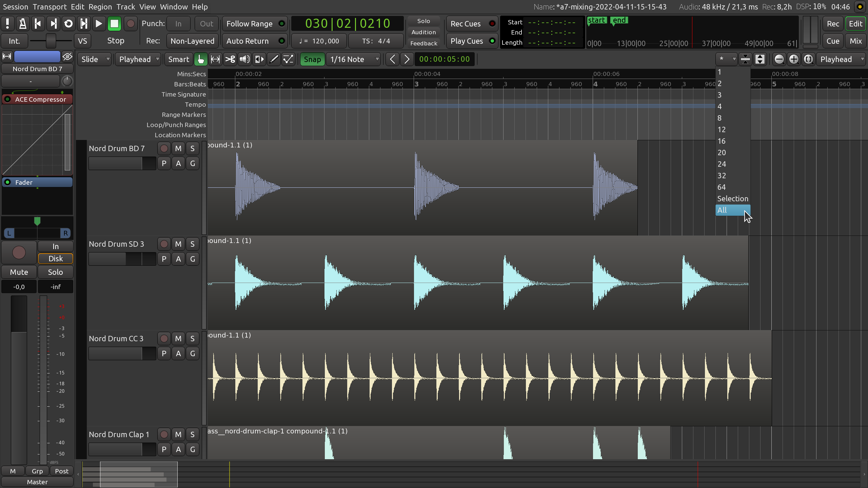Image resolution: width=868 pixels, height=488 pixels.
Task: Click the tempo 120,000 field
Action: pos(319,41)
